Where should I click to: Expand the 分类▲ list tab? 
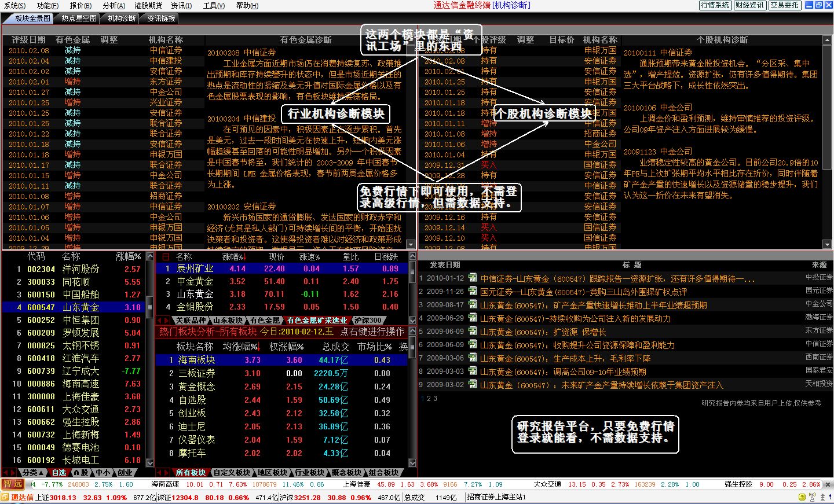point(33,473)
